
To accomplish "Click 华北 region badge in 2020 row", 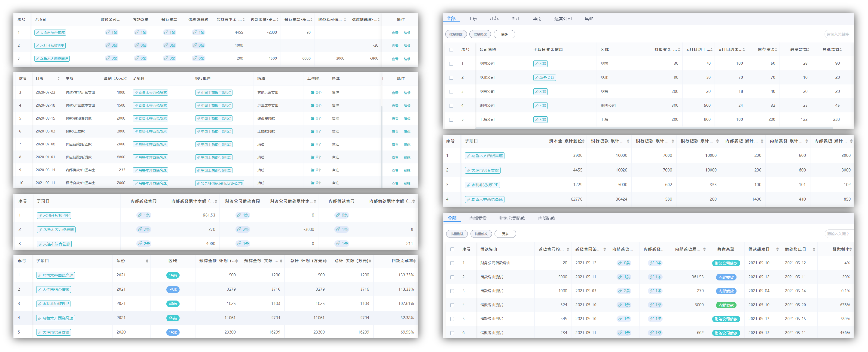I will (173, 332).
